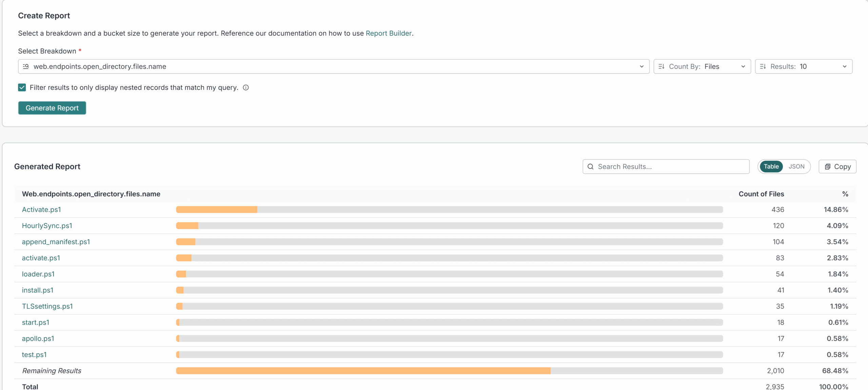Click the 1.84% value for loader.ps1
868x390 pixels.
[838, 274]
